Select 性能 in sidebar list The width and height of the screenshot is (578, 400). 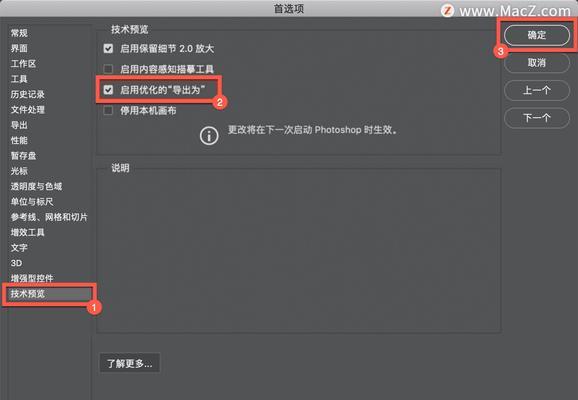pyautogui.click(x=19, y=140)
